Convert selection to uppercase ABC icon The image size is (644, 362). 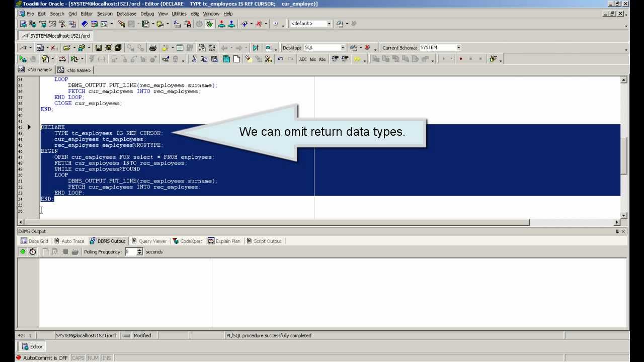coord(303,59)
